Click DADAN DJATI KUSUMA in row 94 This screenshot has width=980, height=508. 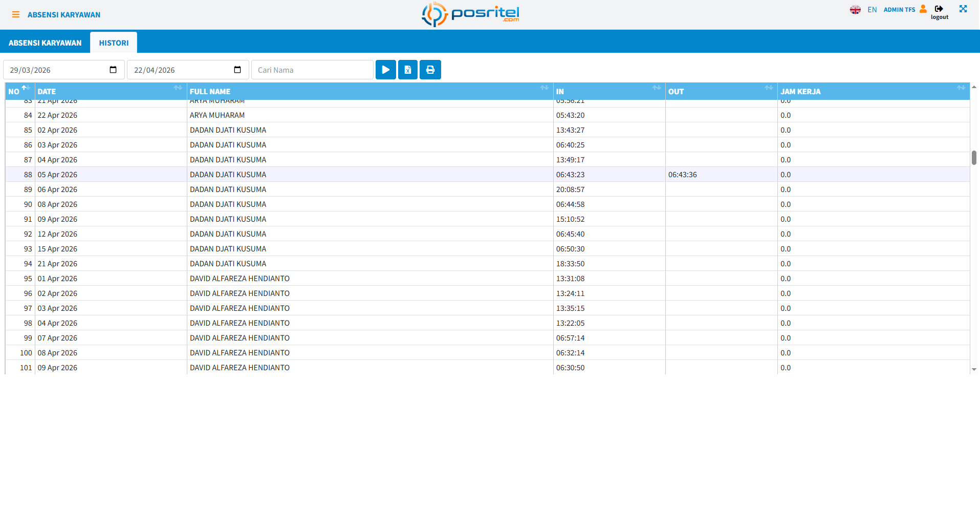pyautogui.click(x=228, y=264)
